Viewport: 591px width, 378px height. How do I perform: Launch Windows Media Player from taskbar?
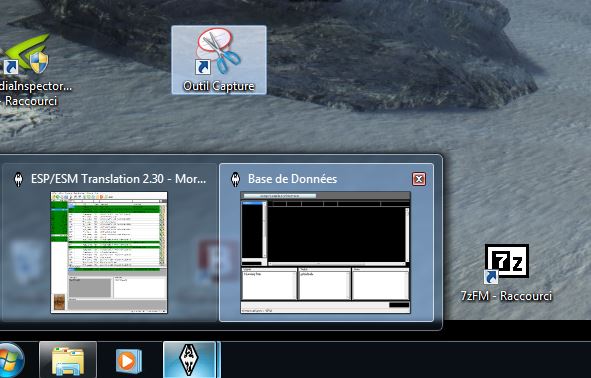click(x=129, y=361)
